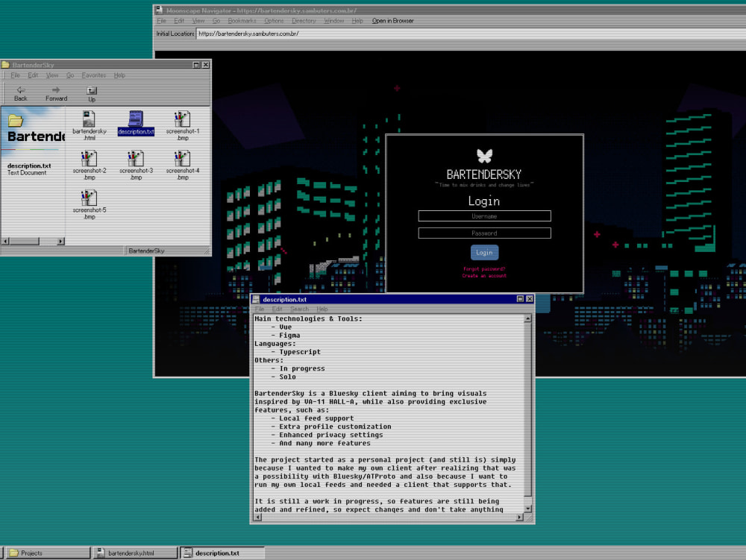Click Forgot password link
The image size is (746, 560).
(x=484, y=269)
